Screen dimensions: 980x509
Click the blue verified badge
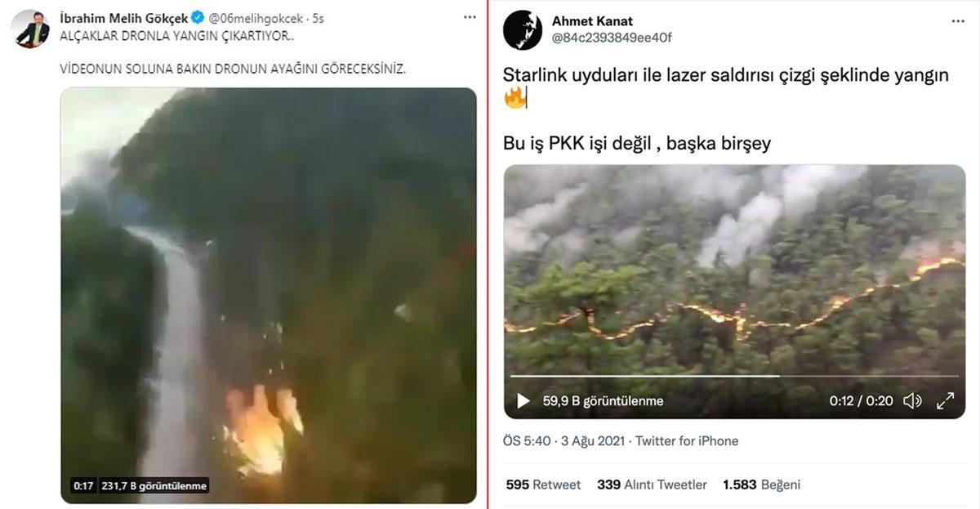(197, 17)
